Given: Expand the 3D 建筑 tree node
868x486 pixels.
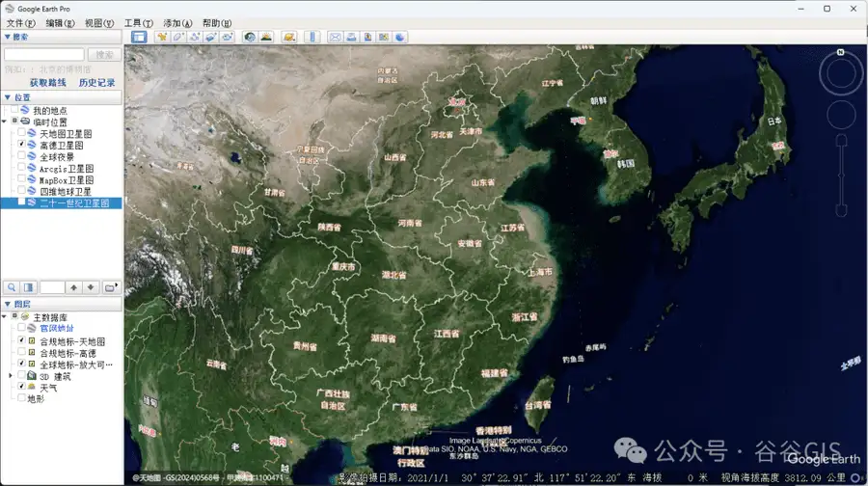Looking at the screenshot, I should (x=11, y=376).
